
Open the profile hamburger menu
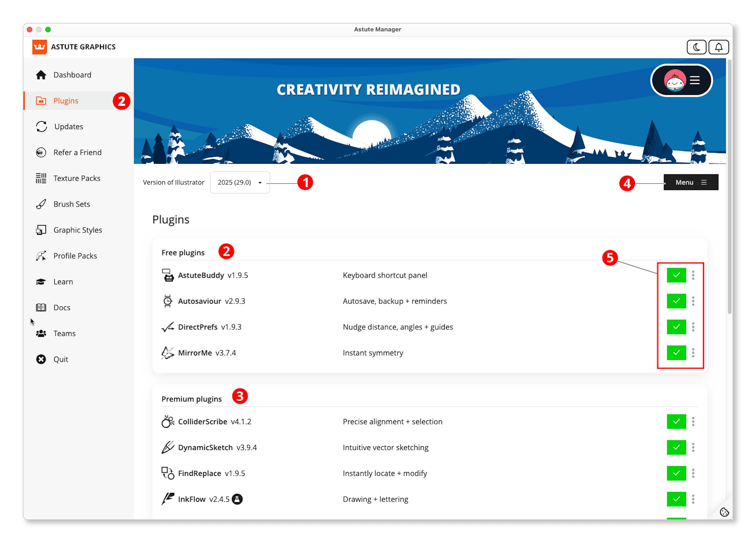695,80
